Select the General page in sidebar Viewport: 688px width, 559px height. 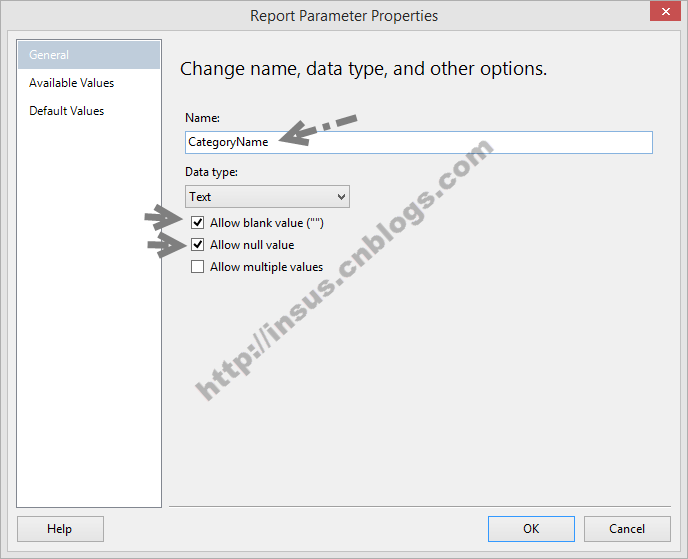[x=89, y=55]
